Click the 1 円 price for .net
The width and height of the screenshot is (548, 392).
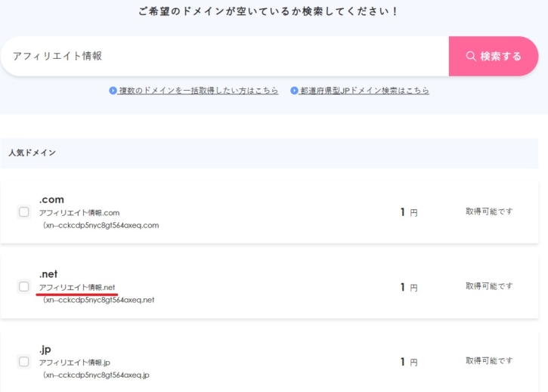409,287
